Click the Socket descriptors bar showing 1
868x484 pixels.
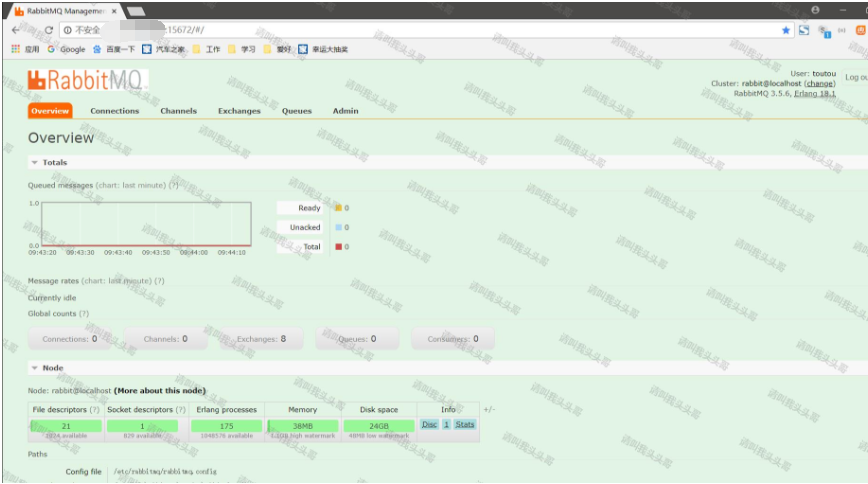[142, 426]
